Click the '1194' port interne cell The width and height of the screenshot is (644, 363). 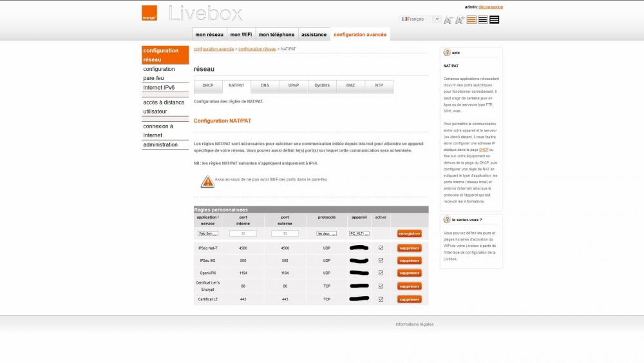click(x=243, y=273)
